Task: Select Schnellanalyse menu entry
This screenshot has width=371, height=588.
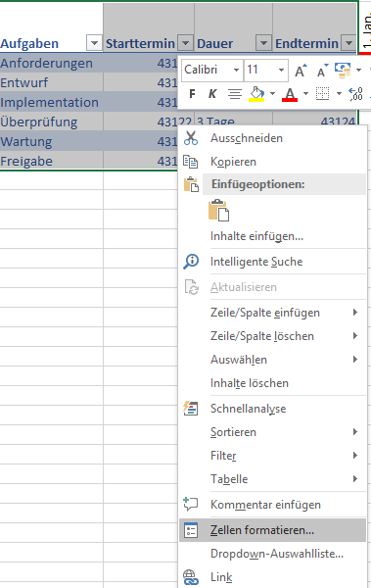Action: [x=272, y=409]
